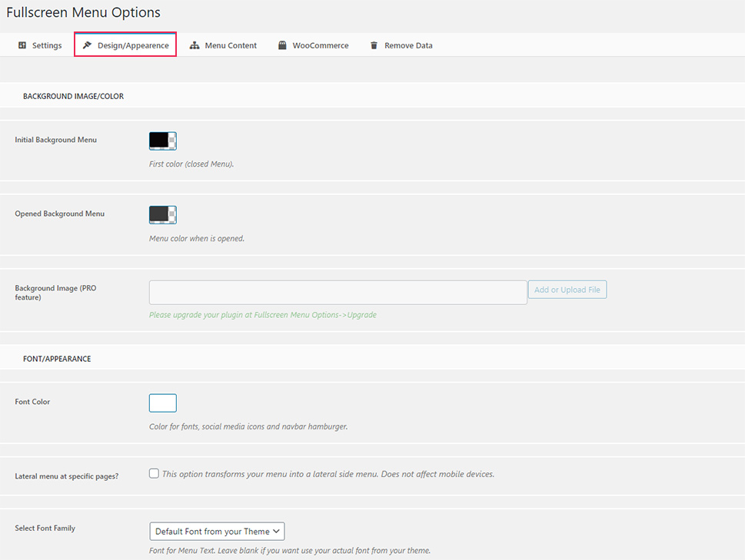
Task: Click the font color description hint text
Action: coord(248,426)
